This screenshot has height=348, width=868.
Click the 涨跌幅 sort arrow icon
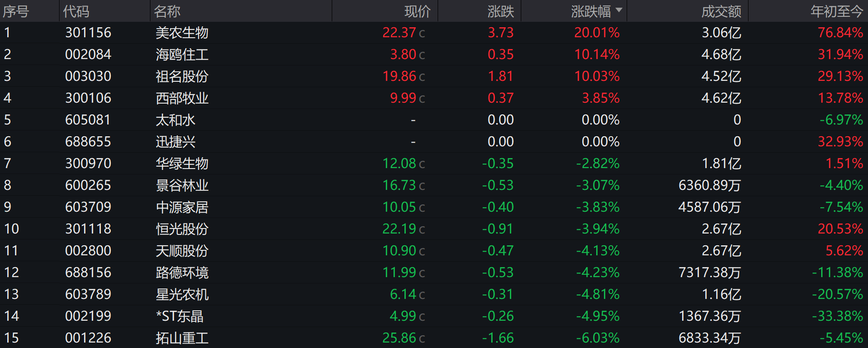pos(619,10)
